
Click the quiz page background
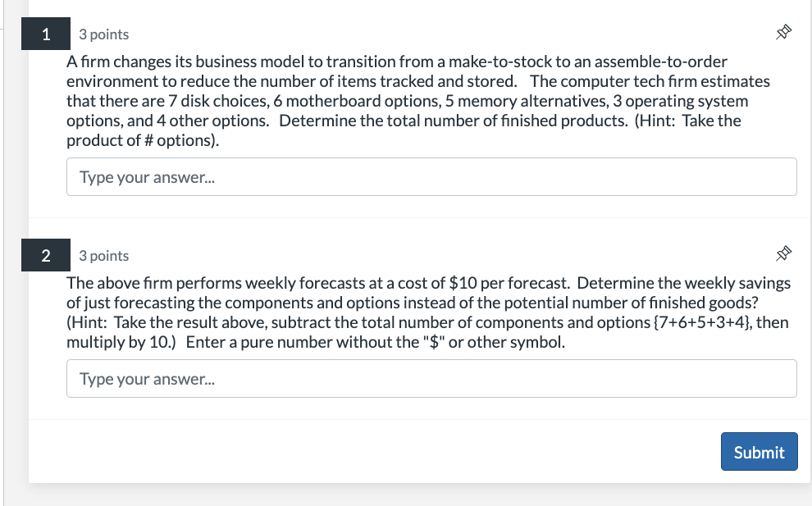point(410,495)
